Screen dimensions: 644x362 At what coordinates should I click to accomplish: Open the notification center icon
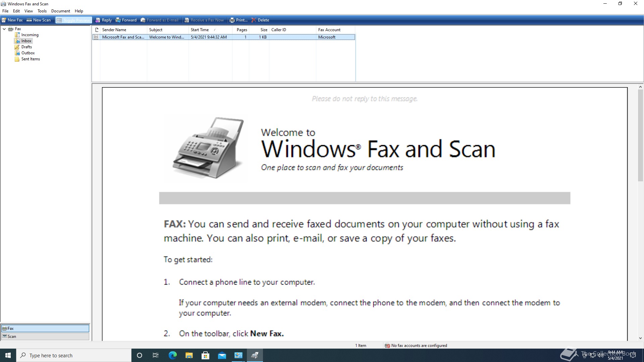click(633, 355)
